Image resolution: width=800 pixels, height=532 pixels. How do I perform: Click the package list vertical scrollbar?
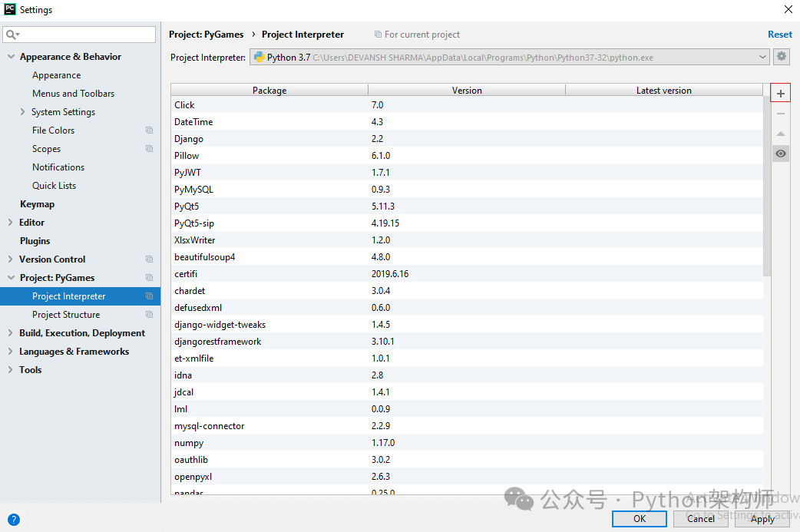click(767, 187)
